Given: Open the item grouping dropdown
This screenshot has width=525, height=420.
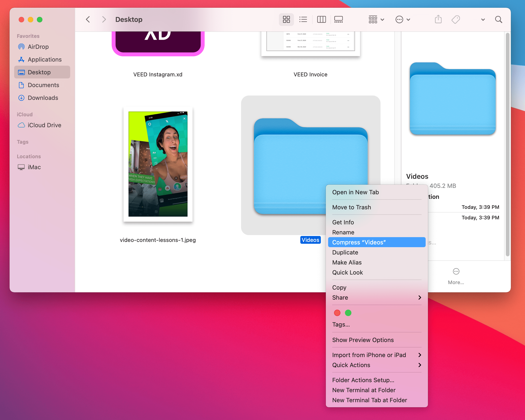Looking at the screenshot, I should click(376, 19).
